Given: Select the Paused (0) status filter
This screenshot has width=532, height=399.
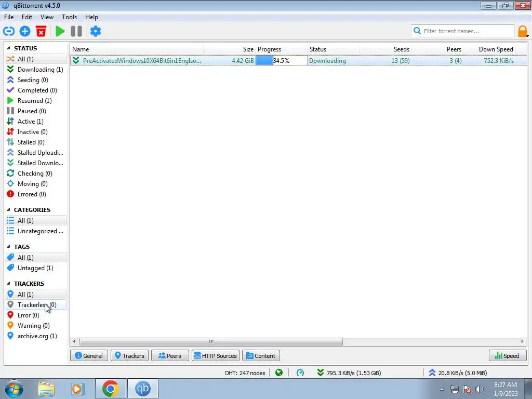Looking at the screenshot, I should 36,111.
